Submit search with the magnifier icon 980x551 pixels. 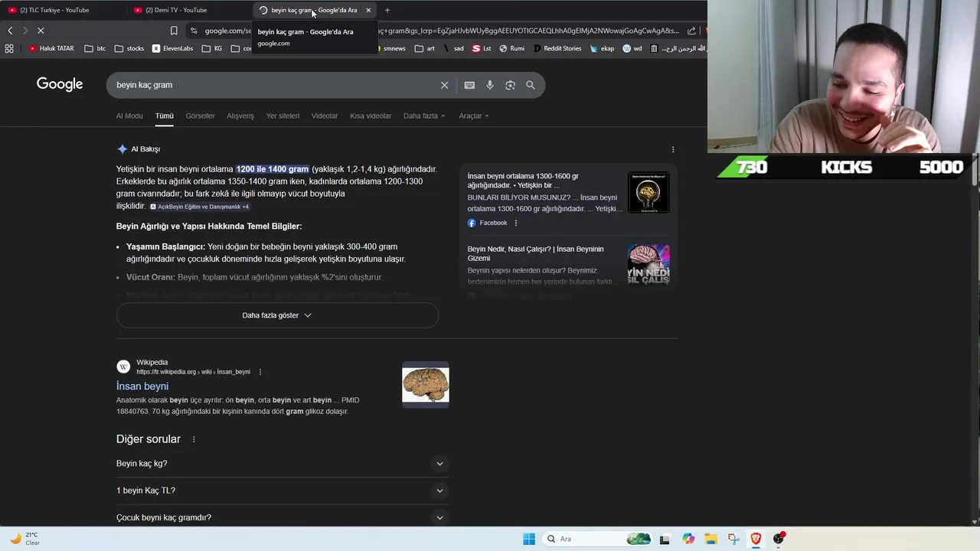[531, 85]
